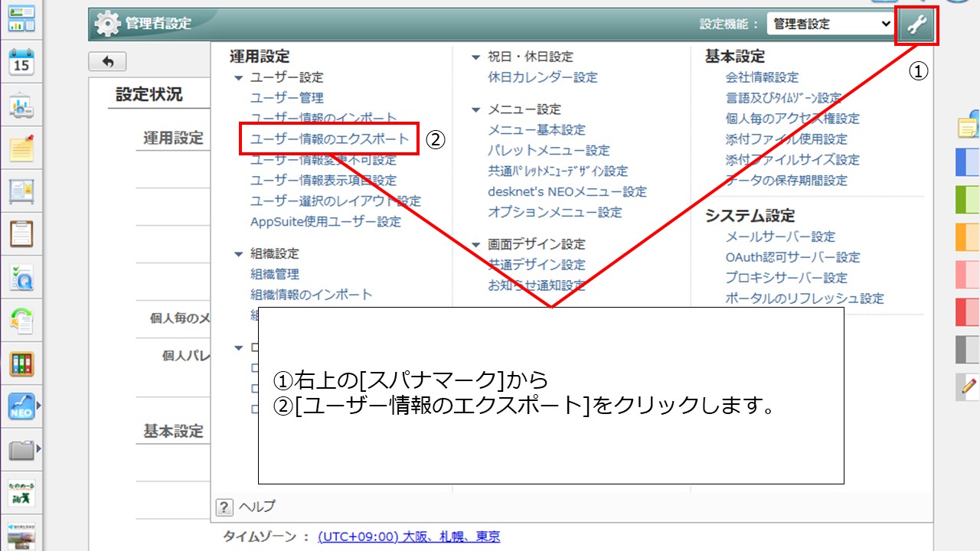Collapse the 組織設定 section
The image size is (980, 551).
pyautogui.click(x=239, y=254)
